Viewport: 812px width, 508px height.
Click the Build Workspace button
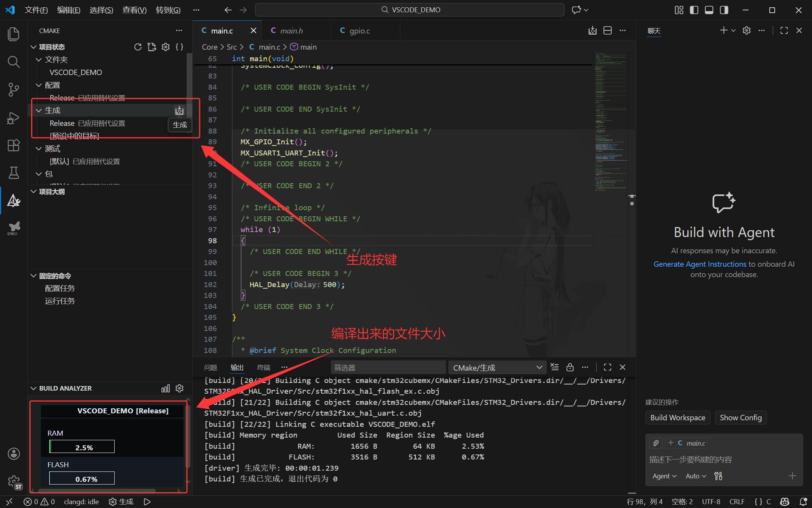point(678,418)
